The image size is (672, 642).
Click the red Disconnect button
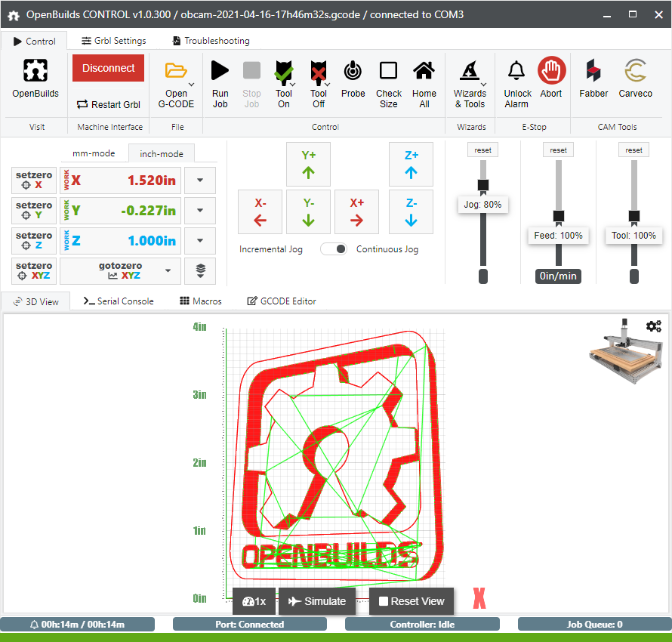(x=108, y=68)
